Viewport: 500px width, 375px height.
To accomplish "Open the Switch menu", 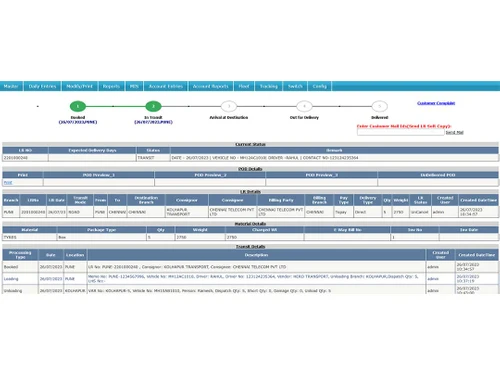I will [x=295, y=86].
